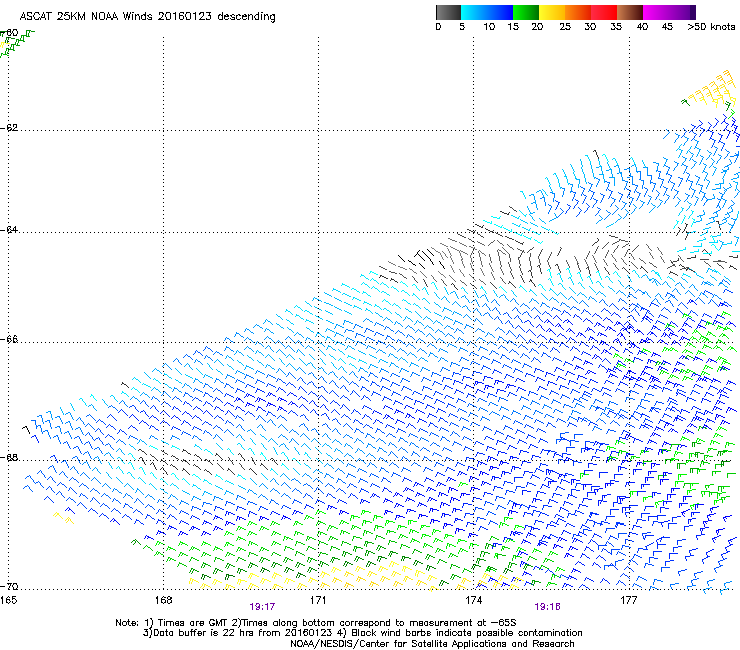Click the latitude label '-62'
This screenshot has height=650, width=740.
(9, 128)
